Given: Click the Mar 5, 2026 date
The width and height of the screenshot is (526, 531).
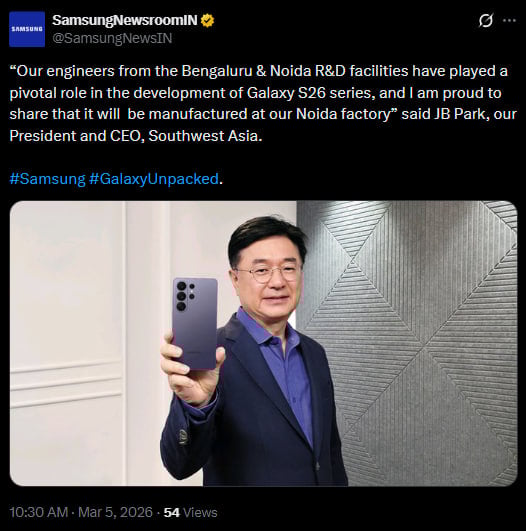Looking at the screenshot, I should pos(115,512).
